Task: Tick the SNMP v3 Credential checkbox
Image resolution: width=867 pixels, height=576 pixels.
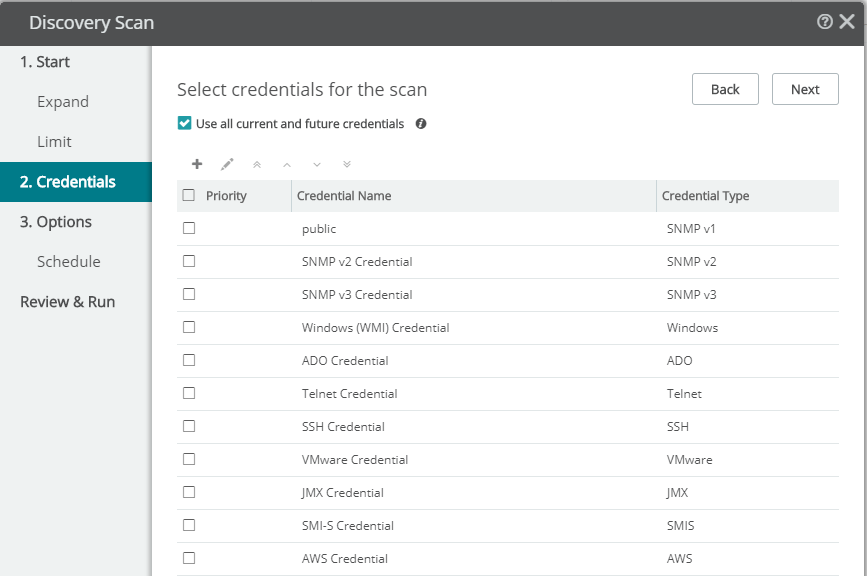Action: (x=189, y=294)
